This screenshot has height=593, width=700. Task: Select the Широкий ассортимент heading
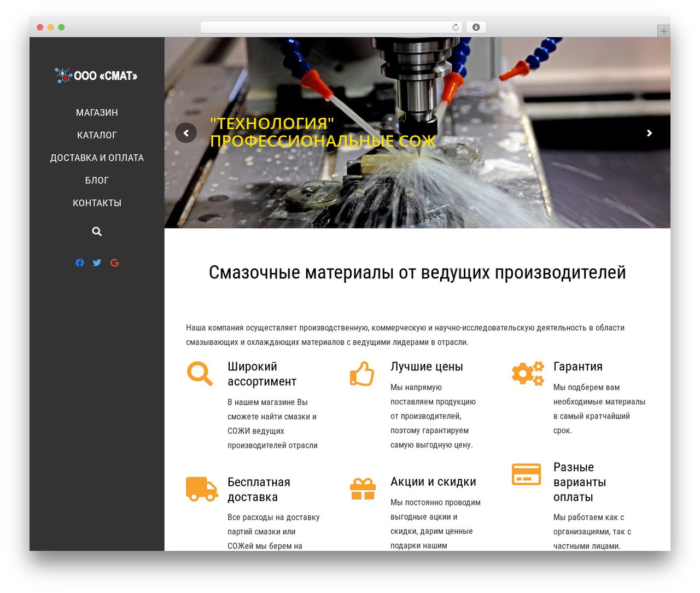(x=262, y=374)
